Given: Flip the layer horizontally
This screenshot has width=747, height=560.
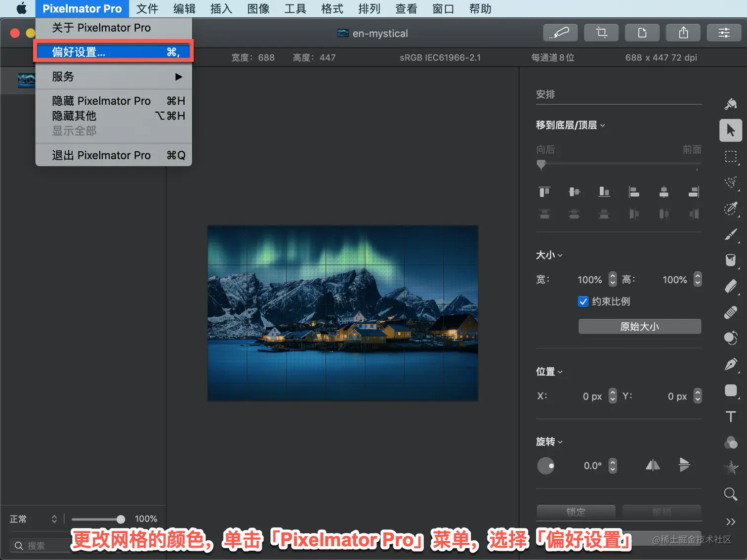Looking at the screenshot, I should [653, 465].
